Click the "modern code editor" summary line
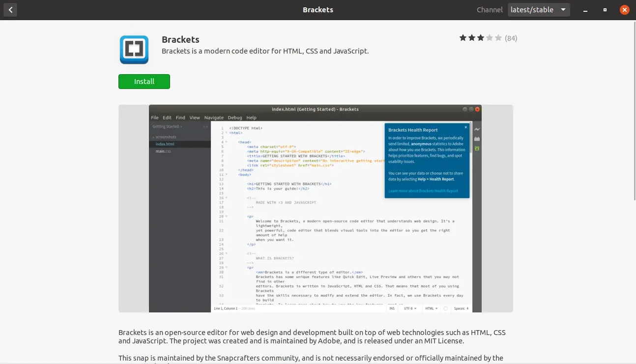636x364 pixels. (265, 51)
